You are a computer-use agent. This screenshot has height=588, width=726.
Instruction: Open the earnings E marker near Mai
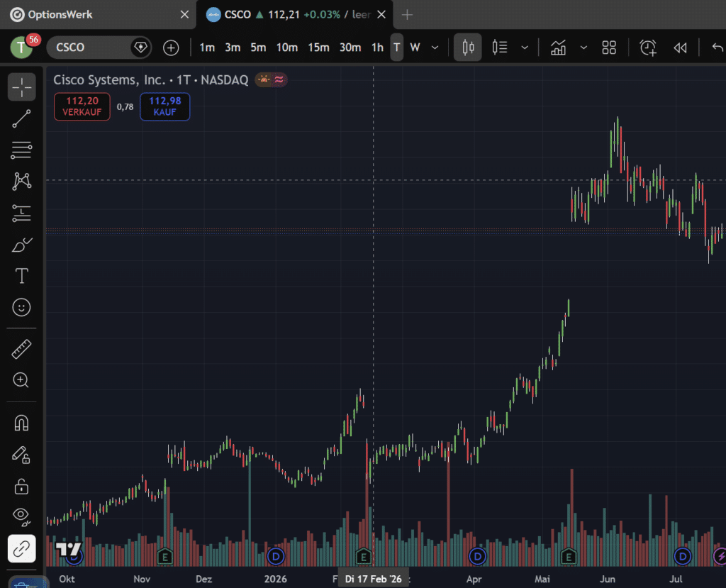click(x=569, y=556)
